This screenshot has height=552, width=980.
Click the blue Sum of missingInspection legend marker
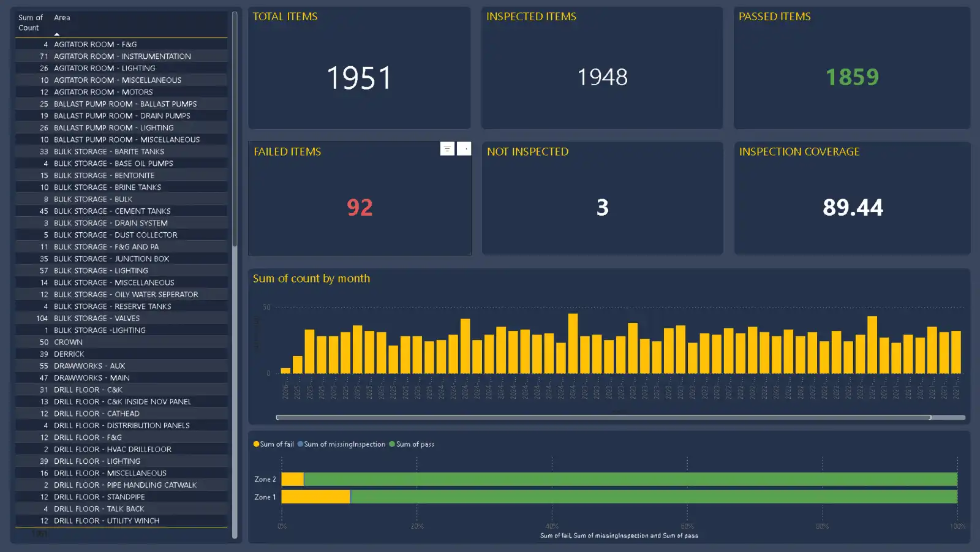click(300, 444)
